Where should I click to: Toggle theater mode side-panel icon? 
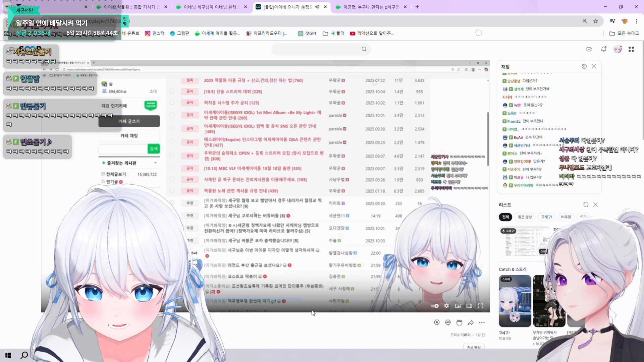(469, 306)
